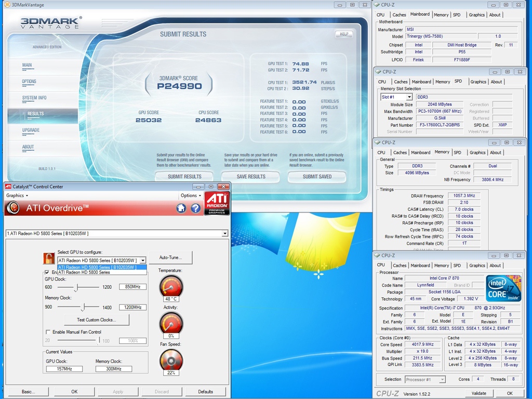Viewport: 532px width, 399px height.
Task: Open the Graphics dropdown menu in Catalyst
Action: point(17,195)
